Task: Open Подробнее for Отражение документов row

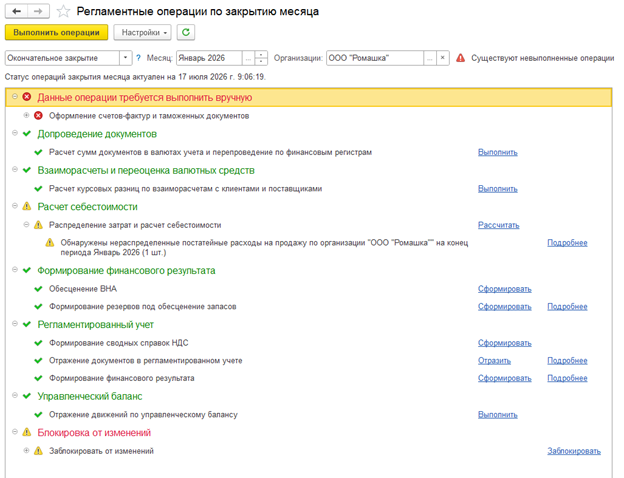Action: click(x=567, y=361)
